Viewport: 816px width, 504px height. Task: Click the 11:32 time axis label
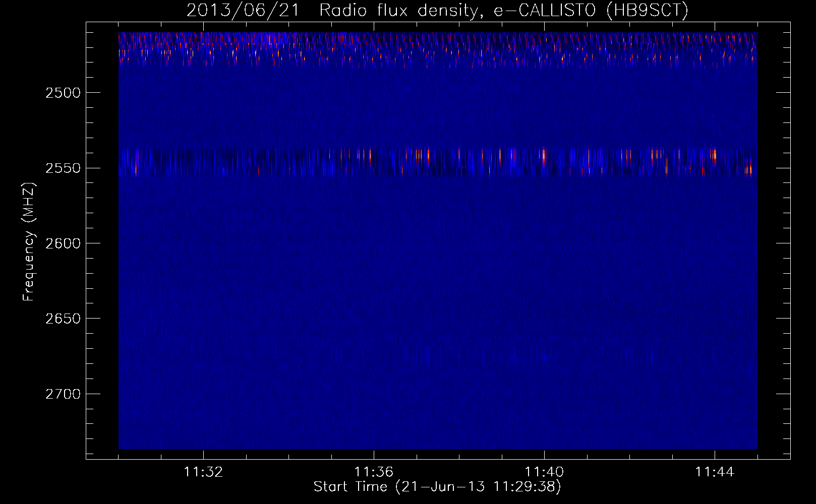pos(203,472)
